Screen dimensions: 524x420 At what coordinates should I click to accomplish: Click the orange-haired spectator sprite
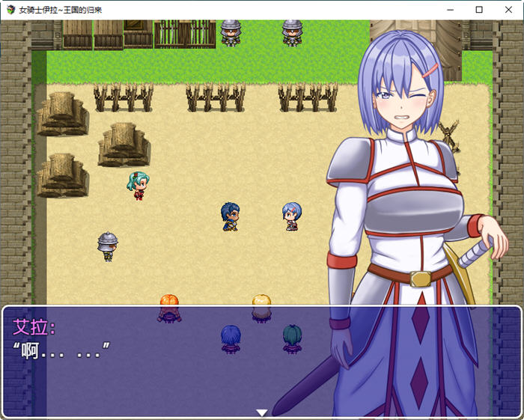tap(169, 308)
